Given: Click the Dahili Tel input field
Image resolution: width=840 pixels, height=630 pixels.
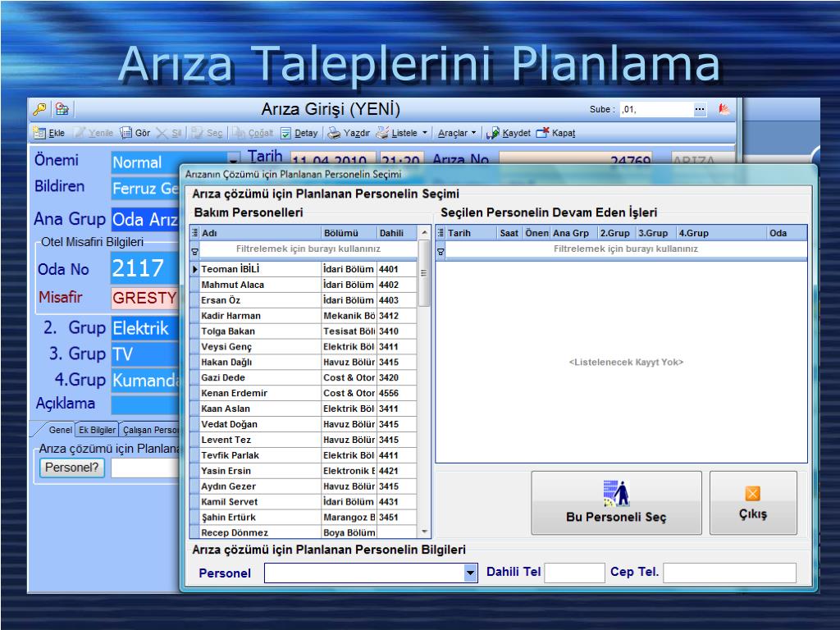Looking at the screenshot, I should tap(574, 573).
